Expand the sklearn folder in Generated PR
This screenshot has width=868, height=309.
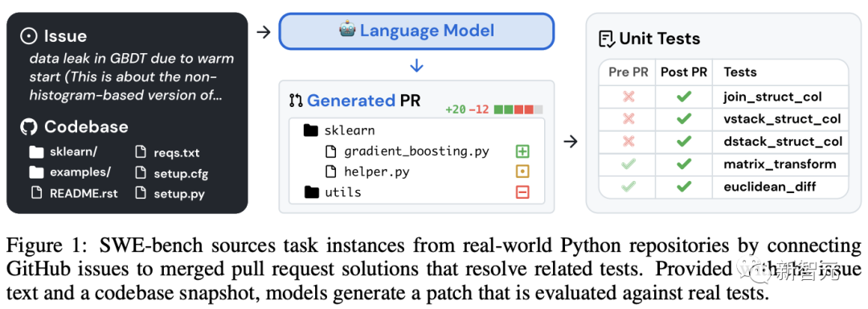(339, 130)
